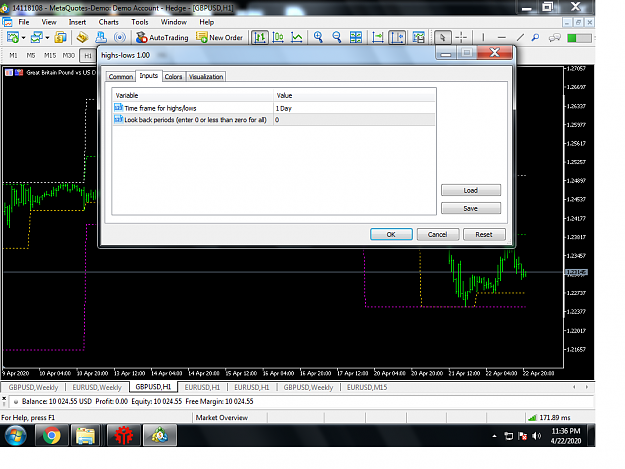
Task: Switch chart to Bar Chart mode
Action: point(260,37)
